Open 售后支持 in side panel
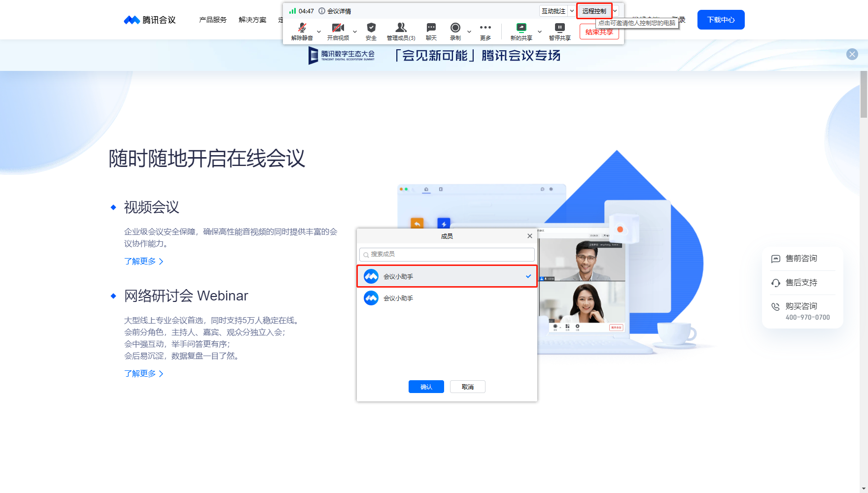The height and width of the screenshot is (493, 868). 802,283
